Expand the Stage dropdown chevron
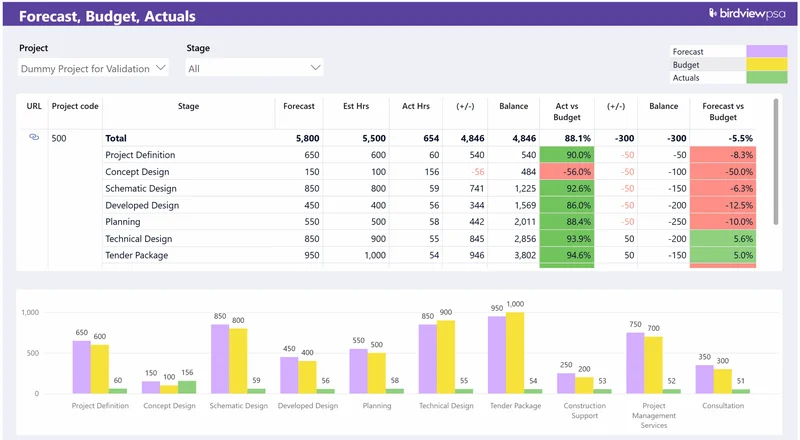 click(316, 68)
